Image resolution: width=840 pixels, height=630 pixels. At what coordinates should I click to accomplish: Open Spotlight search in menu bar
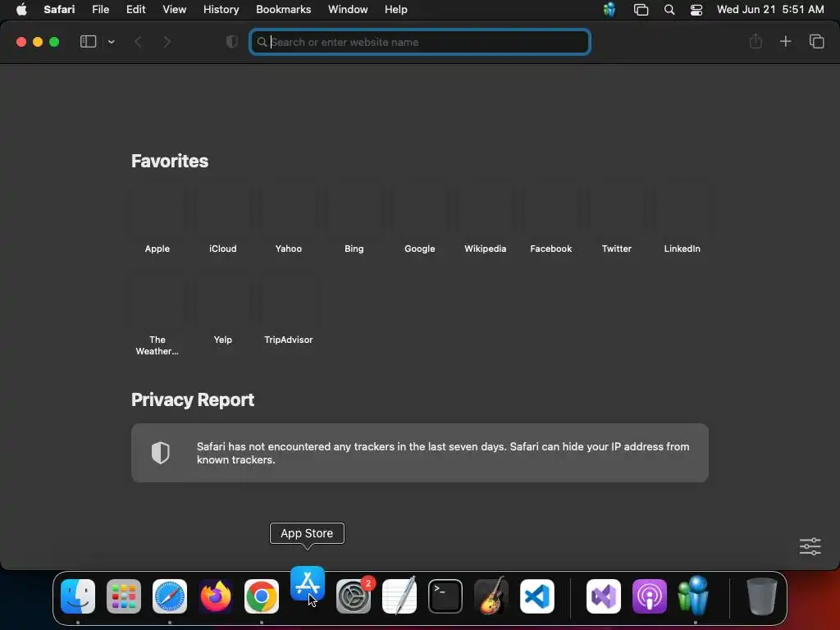coord(669,10)
